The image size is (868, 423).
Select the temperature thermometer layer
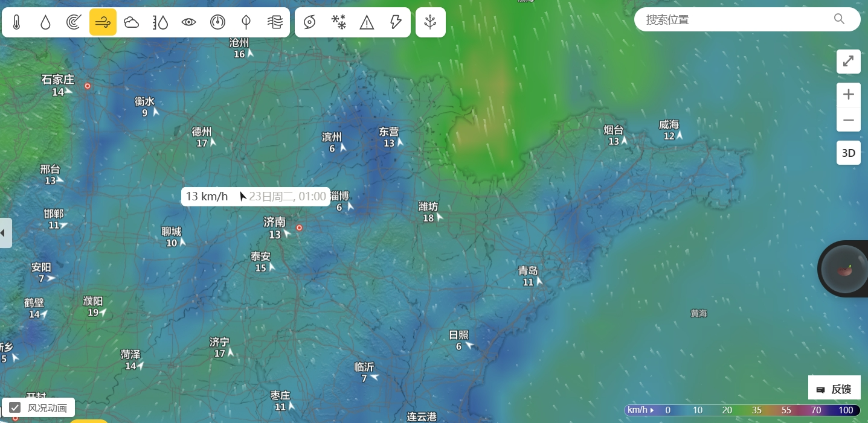coord(16,22)
